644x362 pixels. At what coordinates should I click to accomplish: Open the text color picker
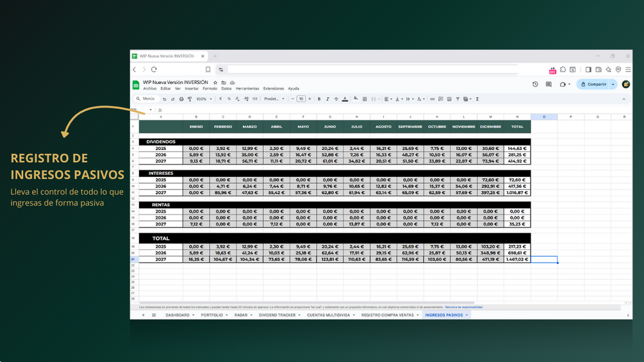(345, 99)
